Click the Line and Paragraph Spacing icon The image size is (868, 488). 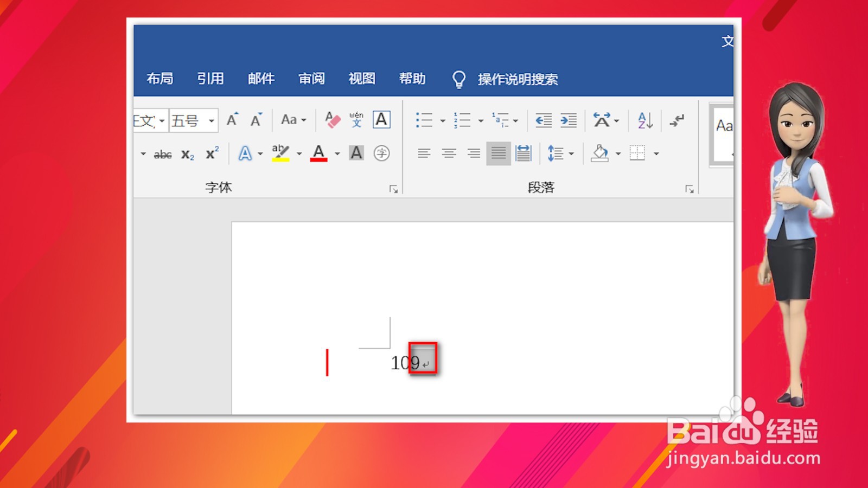(x=556, y=153)
